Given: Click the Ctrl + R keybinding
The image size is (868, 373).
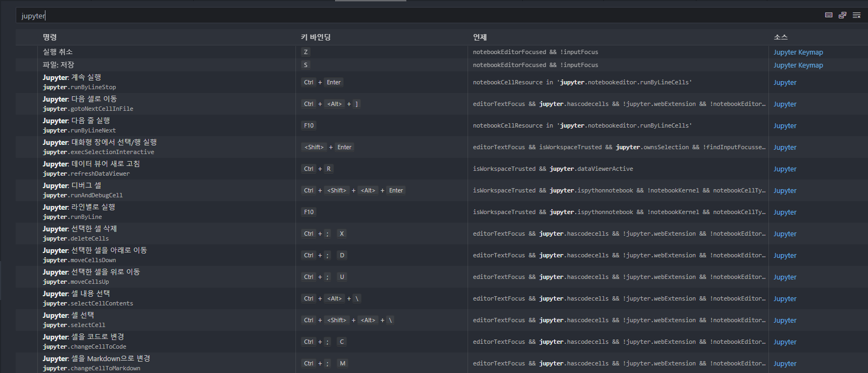Looking at the screenshot, I should (x=318, y=169).
